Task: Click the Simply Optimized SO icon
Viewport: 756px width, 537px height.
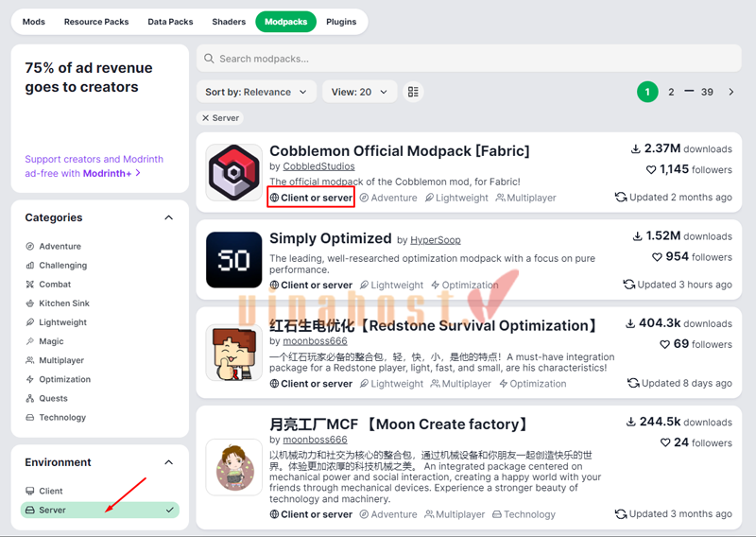Action: click(x=233, y=260)
